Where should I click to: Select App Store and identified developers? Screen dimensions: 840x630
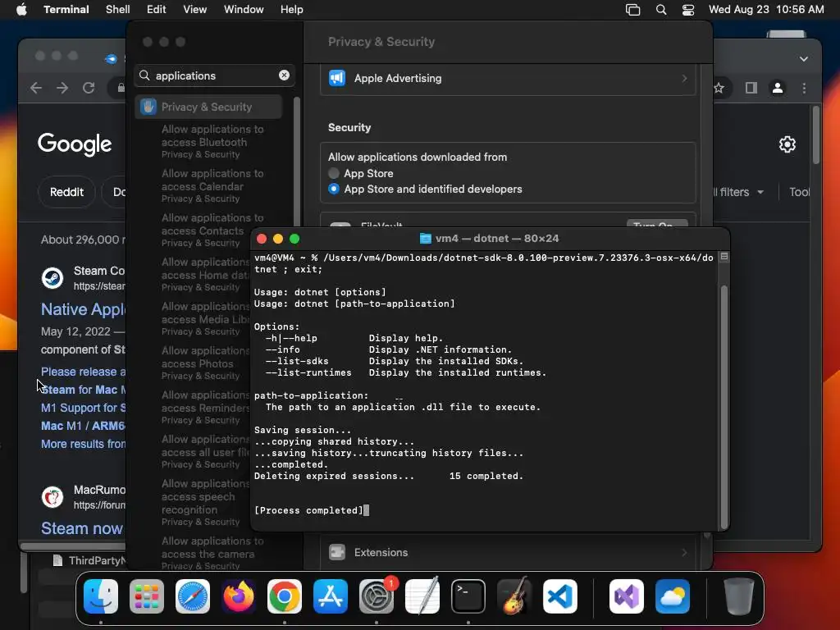click(x=334, y=189)
